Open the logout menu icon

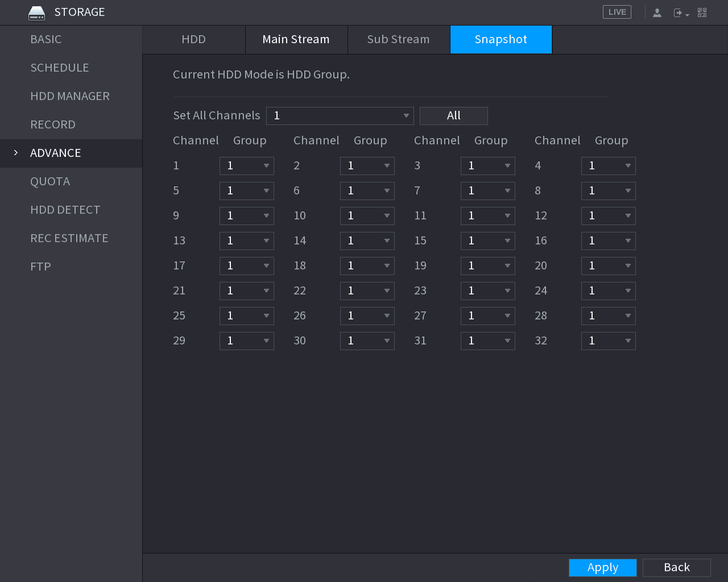click(681, 13)
